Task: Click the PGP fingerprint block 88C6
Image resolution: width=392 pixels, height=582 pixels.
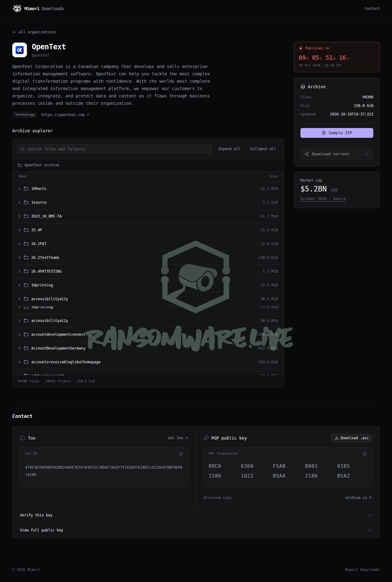Action: click(215, 466)
